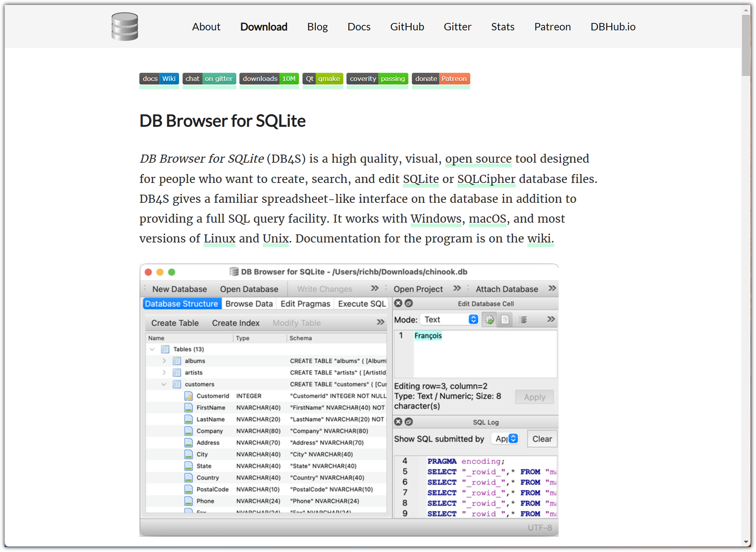
Task: Click the docs Wiki badge
Action: pos(159,79)
